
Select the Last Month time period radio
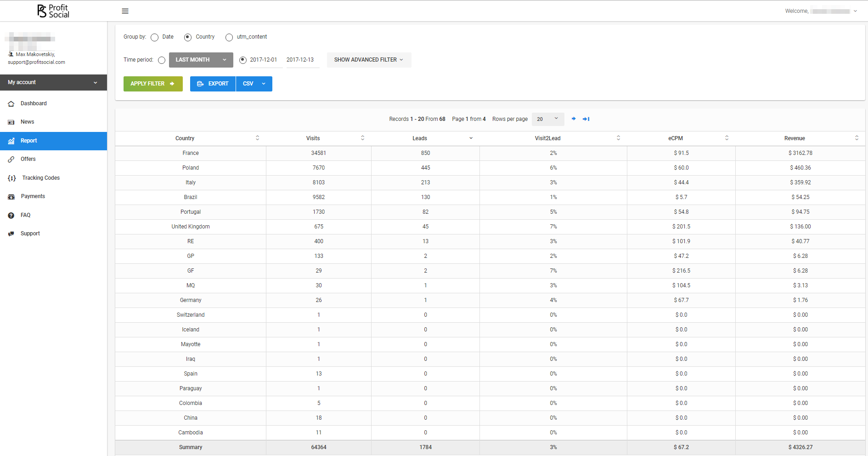(x=162, y=60)
